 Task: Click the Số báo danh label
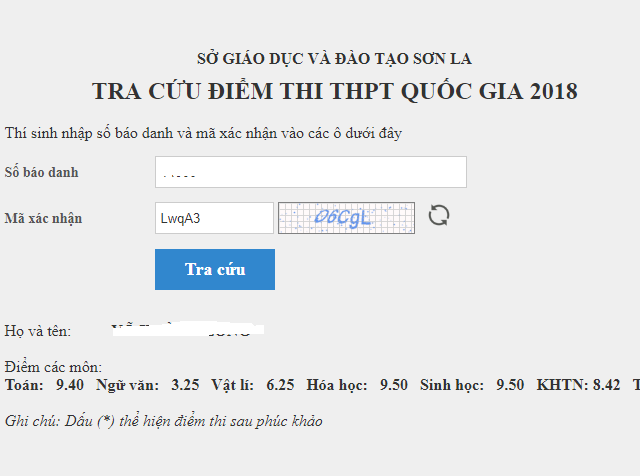coord(41,172)
